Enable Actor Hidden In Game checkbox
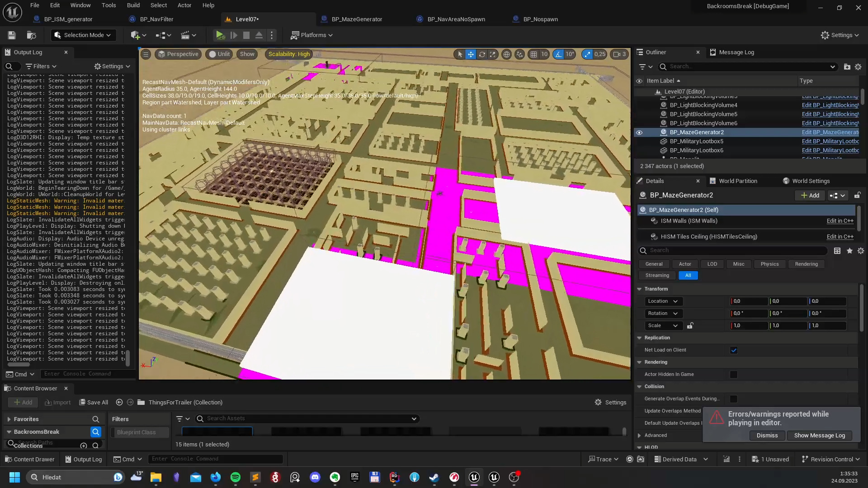868x488 pixels. [x=734, y=375]
